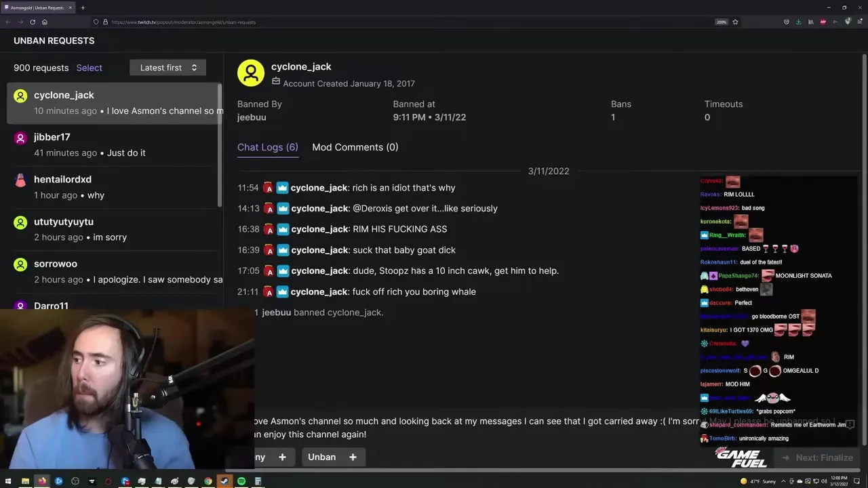Open the hentailordxd unban request
This screenshot has width=868, height=488.
point(114,187)
